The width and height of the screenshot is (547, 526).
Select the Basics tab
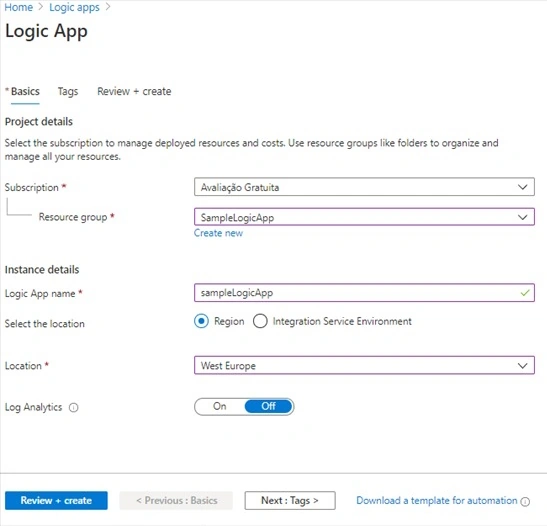pyautogui.click(x=25, y=91)
